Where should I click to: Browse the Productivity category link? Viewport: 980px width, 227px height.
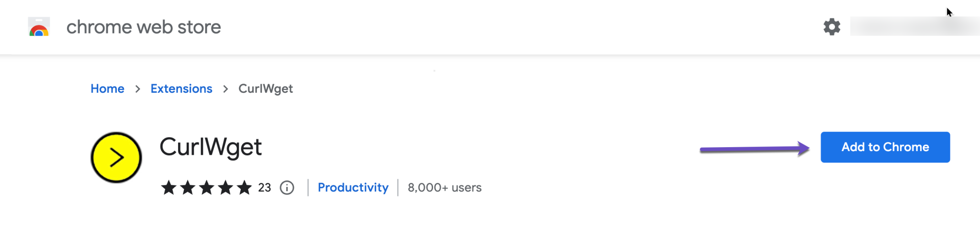point(353,188)
